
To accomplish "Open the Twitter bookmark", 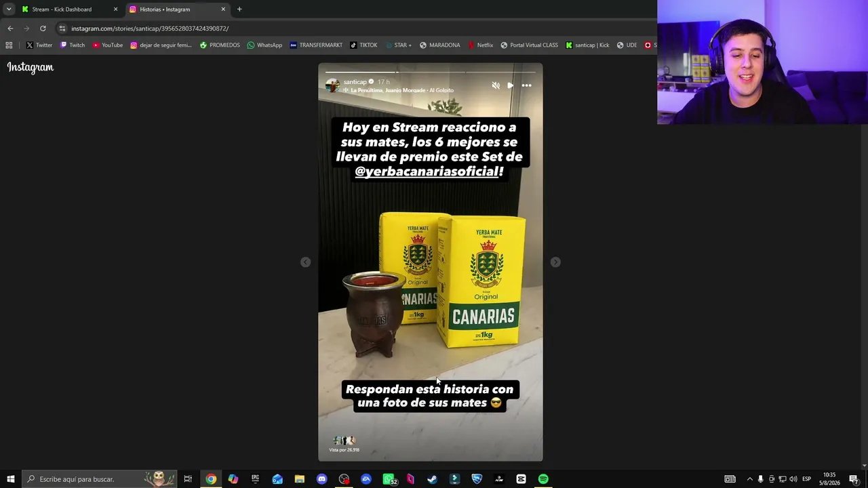I will pos(39,45).
